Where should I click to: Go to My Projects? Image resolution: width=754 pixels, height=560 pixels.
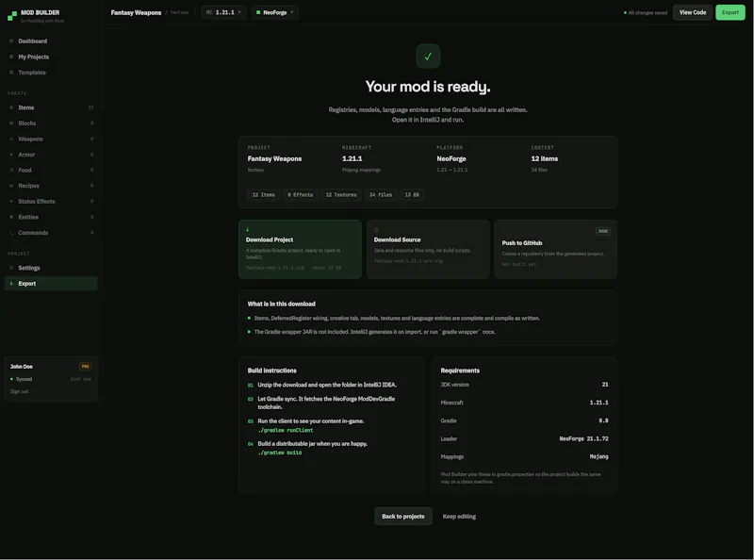pos(51,57)
